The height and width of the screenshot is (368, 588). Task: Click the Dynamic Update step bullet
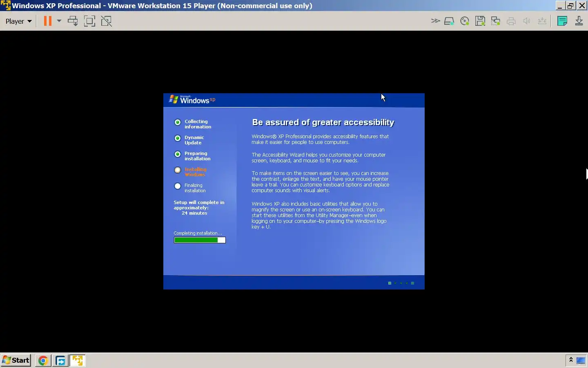pyautogui.click(x=178, y=138)
